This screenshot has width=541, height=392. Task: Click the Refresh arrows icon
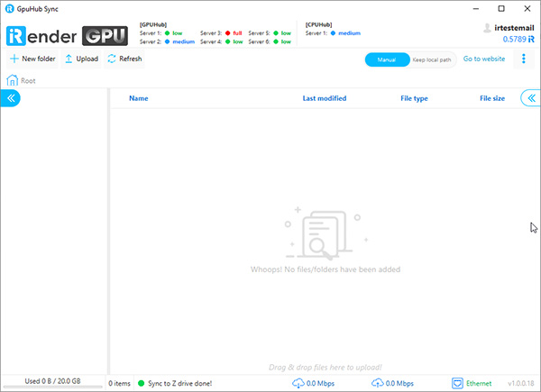pos(112,59)
